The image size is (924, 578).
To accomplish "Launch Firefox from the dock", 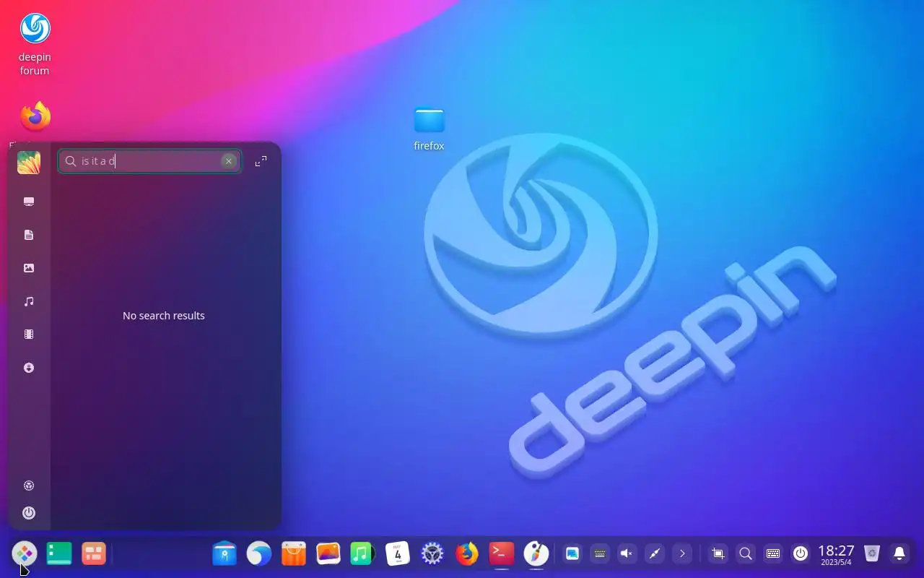I will coord(467,554).
